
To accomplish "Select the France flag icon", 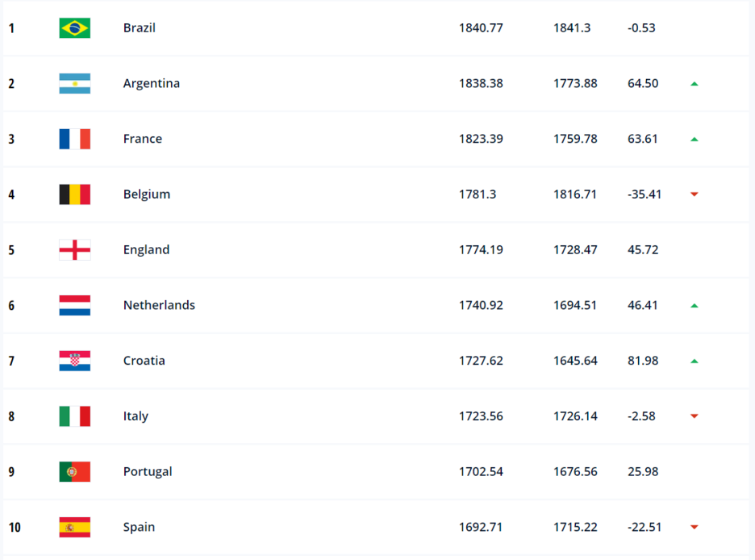I will click(75, 139).
